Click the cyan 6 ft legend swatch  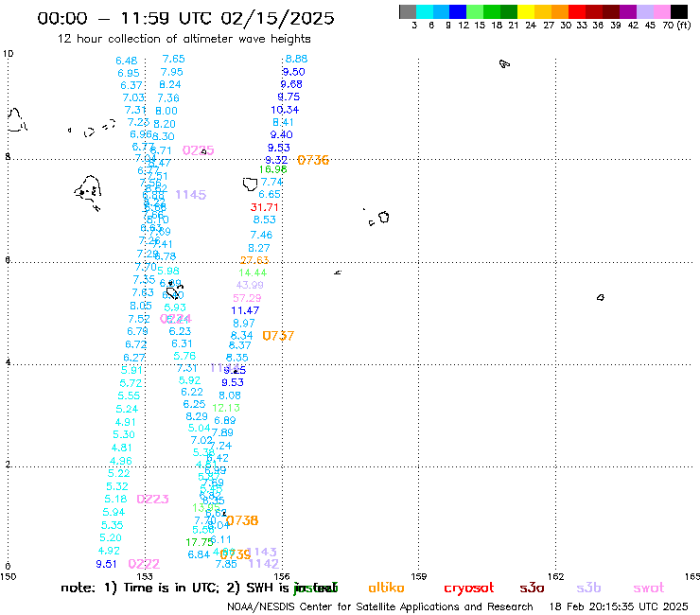[425, 11]
